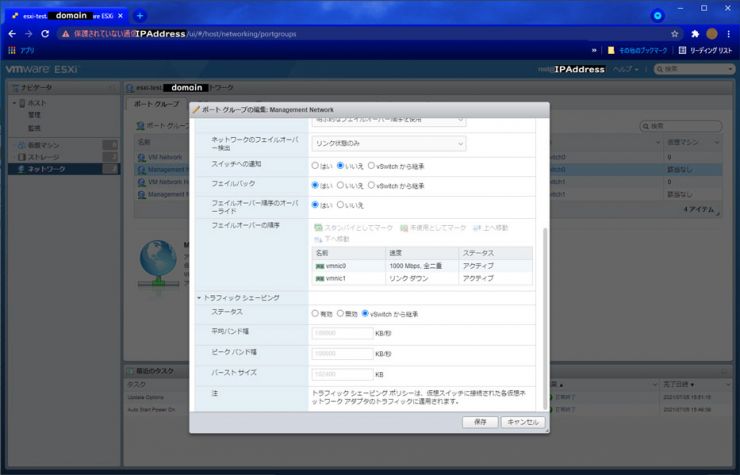Click the ピーク バンド幅 input field
The width and height of the screenshot is (740, 475).
[x=342, y=354]
